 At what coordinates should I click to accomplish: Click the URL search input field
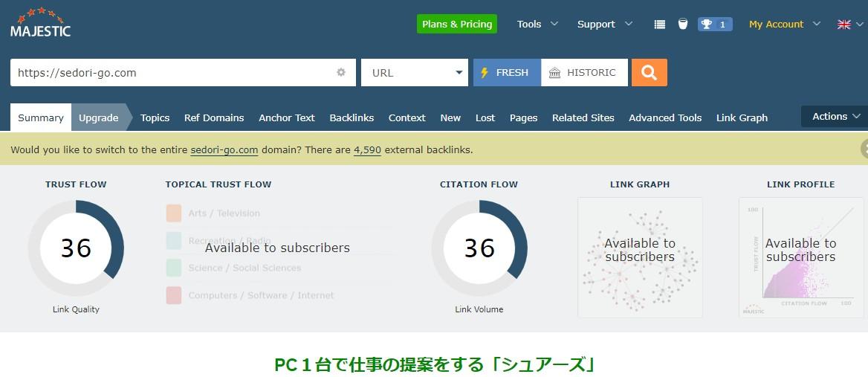click(171, 73)
